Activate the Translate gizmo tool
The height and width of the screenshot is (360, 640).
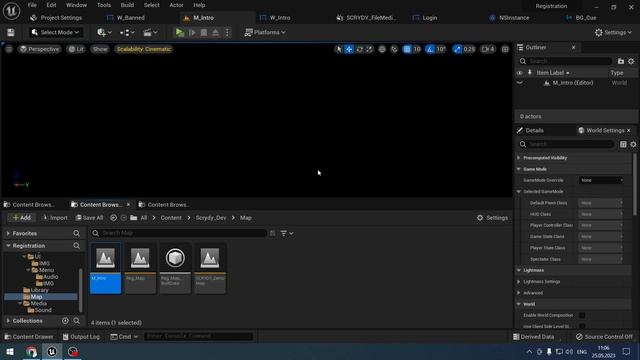click(x=349, y=49)
